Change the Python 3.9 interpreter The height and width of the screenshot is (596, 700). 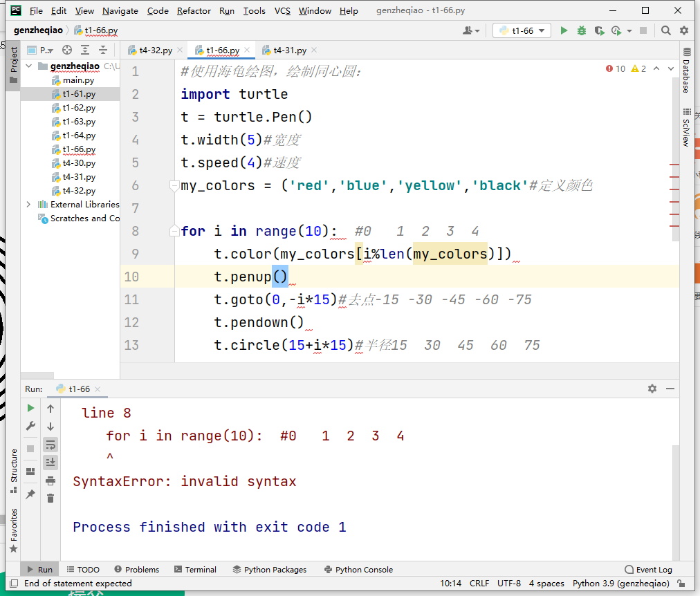[621, 584]
